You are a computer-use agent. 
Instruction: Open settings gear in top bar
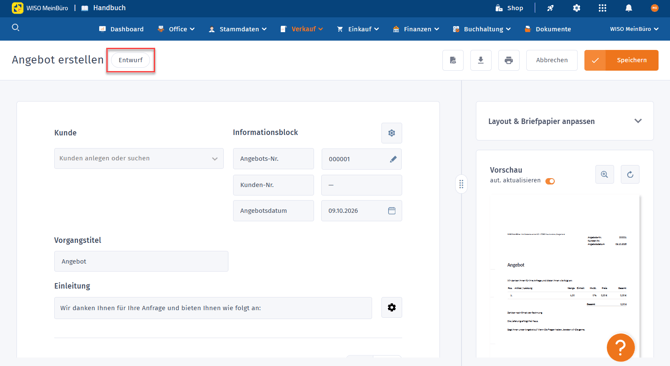pos(576,8)
